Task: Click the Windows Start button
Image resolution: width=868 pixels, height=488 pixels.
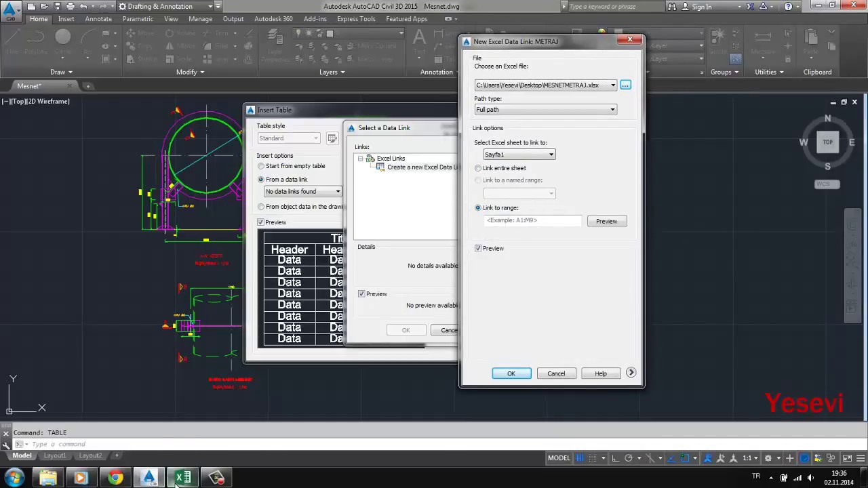Action: (x=14, y=477)
